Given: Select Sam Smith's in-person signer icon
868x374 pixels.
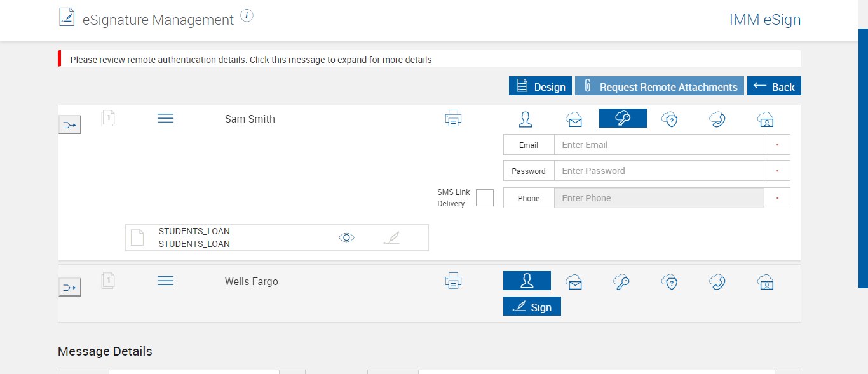Looking at the screenshot, I should coord(526,119).
